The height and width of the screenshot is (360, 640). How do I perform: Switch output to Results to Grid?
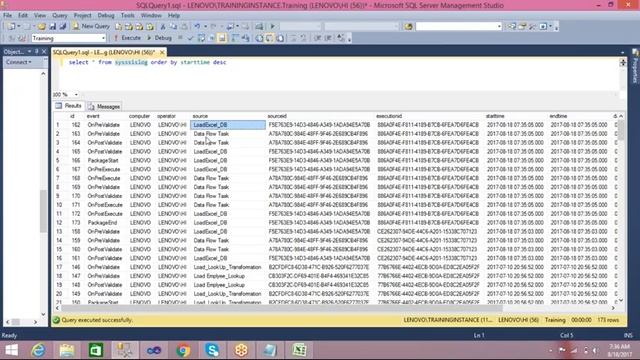[269, 38]
